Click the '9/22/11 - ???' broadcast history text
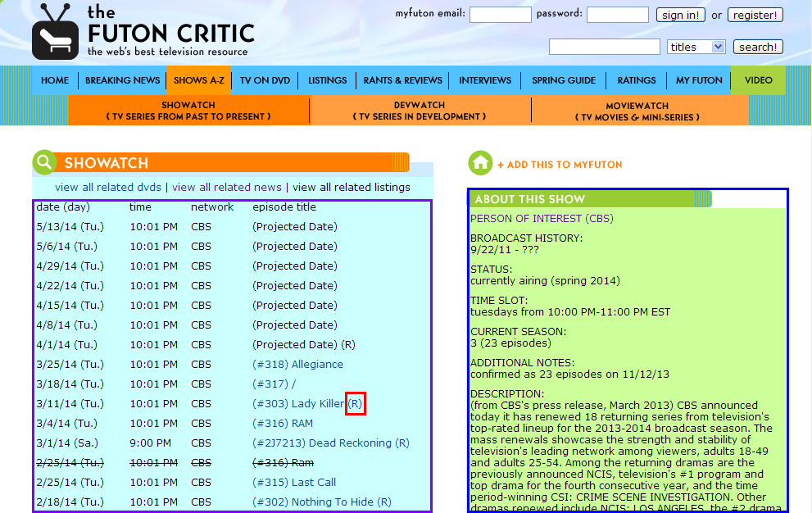Screen dimensions: 812x513 [505, 250]
